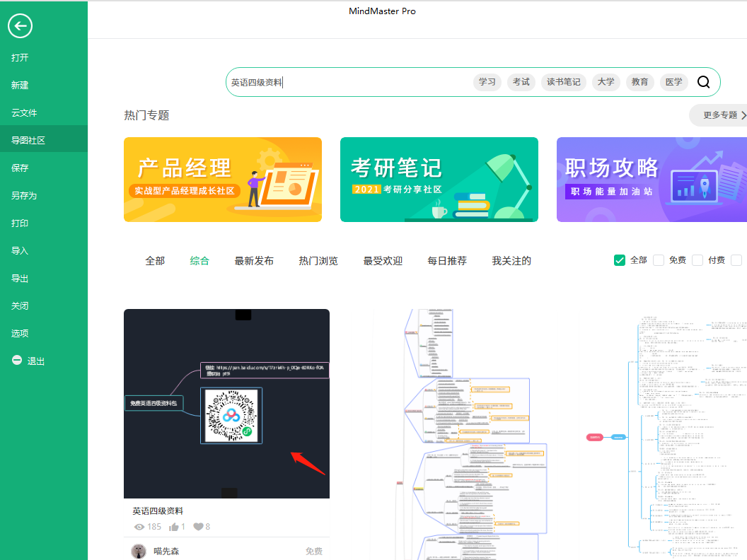Open author 喵先森 avatar
Screen dimensions: 747x560
coord(139,551)
